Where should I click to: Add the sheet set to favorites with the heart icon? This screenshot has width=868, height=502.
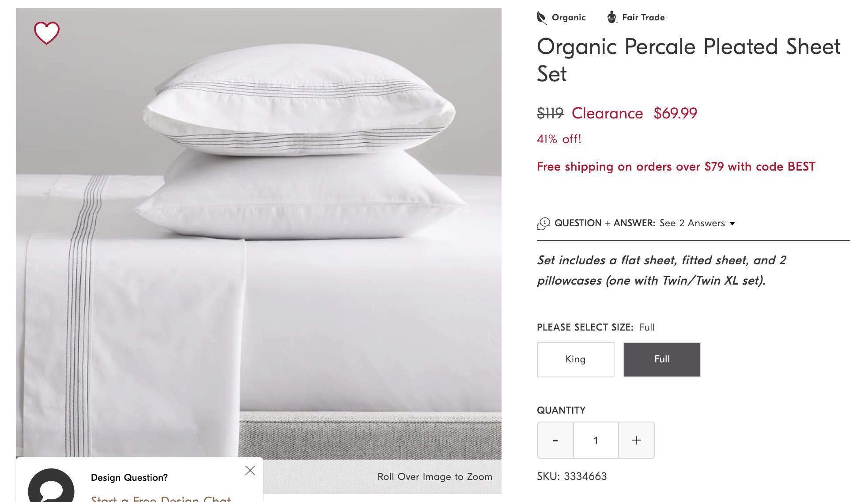point(47,33)
